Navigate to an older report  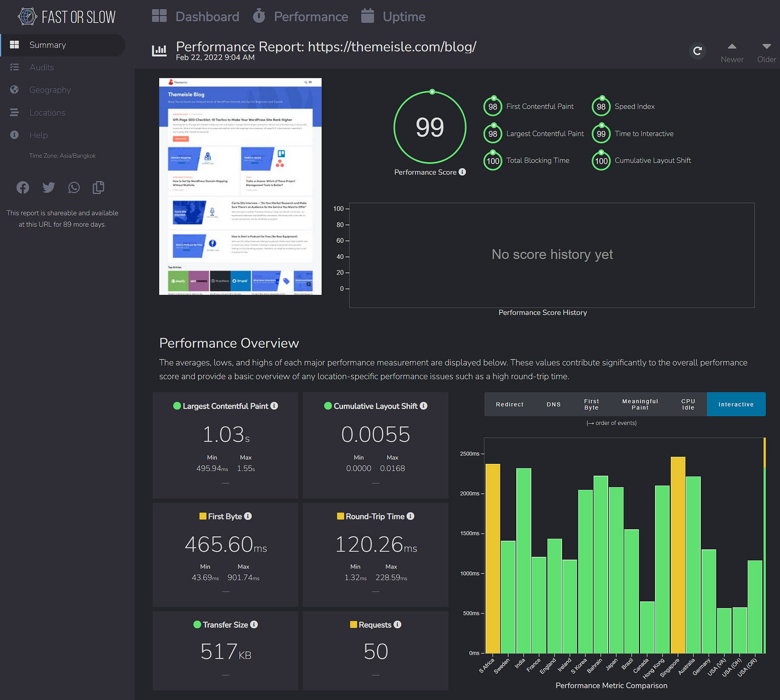(766, 51)
